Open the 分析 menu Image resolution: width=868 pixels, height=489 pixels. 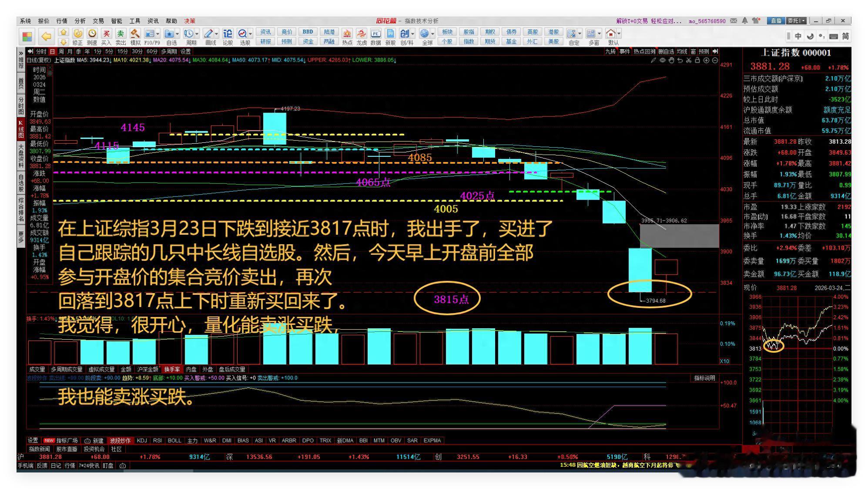pyautogui.click(x=80, y=21)
